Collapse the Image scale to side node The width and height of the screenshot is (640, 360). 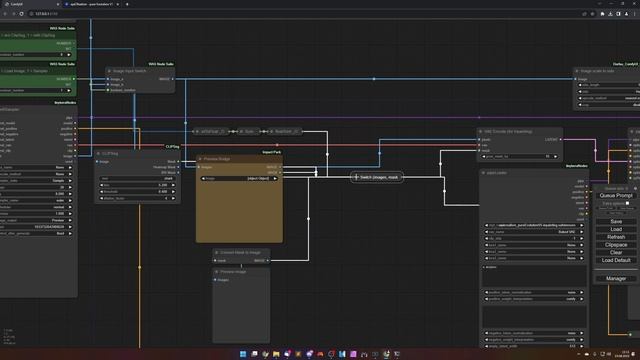point(577,71)
